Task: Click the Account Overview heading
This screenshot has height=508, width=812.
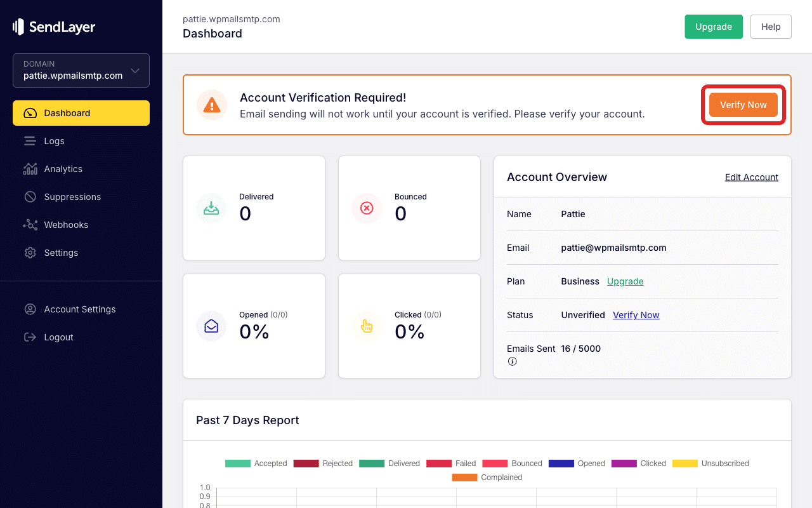Action: [x=557, y=177]
